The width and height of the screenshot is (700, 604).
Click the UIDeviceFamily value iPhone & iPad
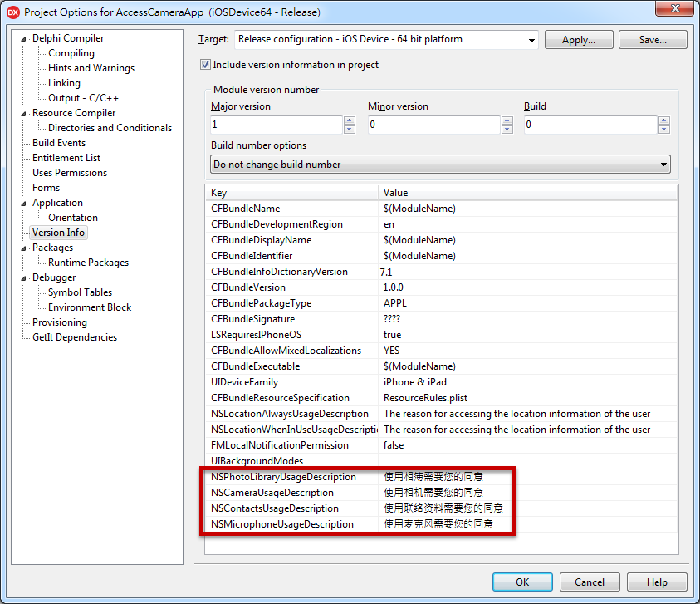[414, 382]
